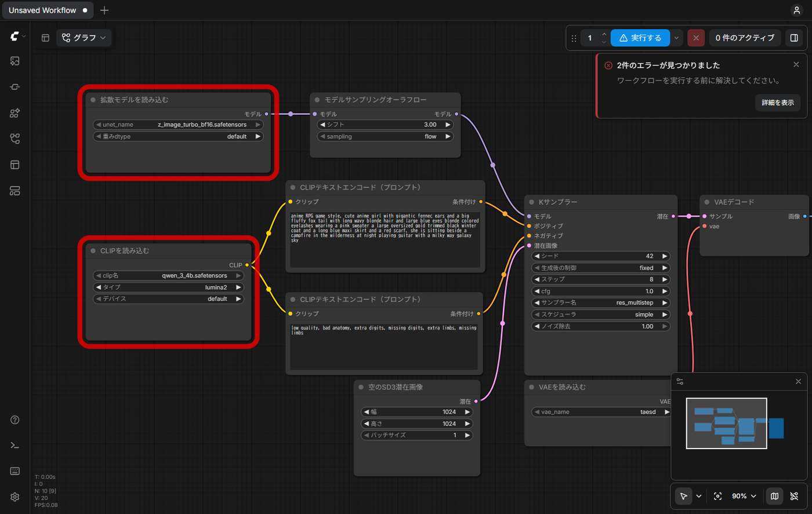Open the 生成後の制御 fixed selector
This screenshot has width=812, height=514.
pyautogui.click(x=600, y=268)
